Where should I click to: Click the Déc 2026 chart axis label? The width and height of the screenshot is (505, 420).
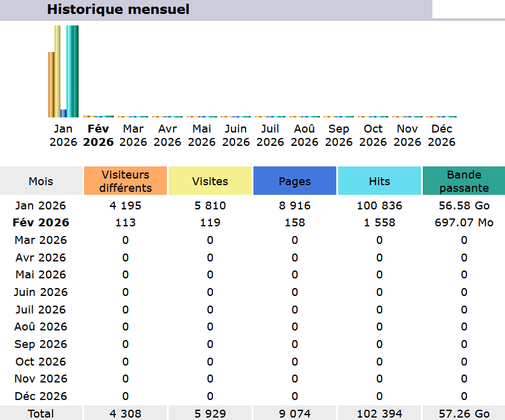[x=441, y=136]
